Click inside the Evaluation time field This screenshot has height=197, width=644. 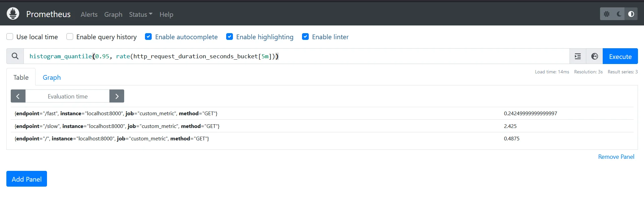tap(67, 96)
